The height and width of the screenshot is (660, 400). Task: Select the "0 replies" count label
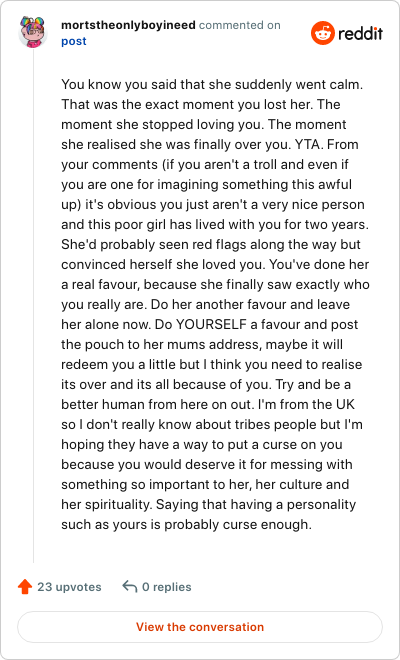(x=167, y=587)
